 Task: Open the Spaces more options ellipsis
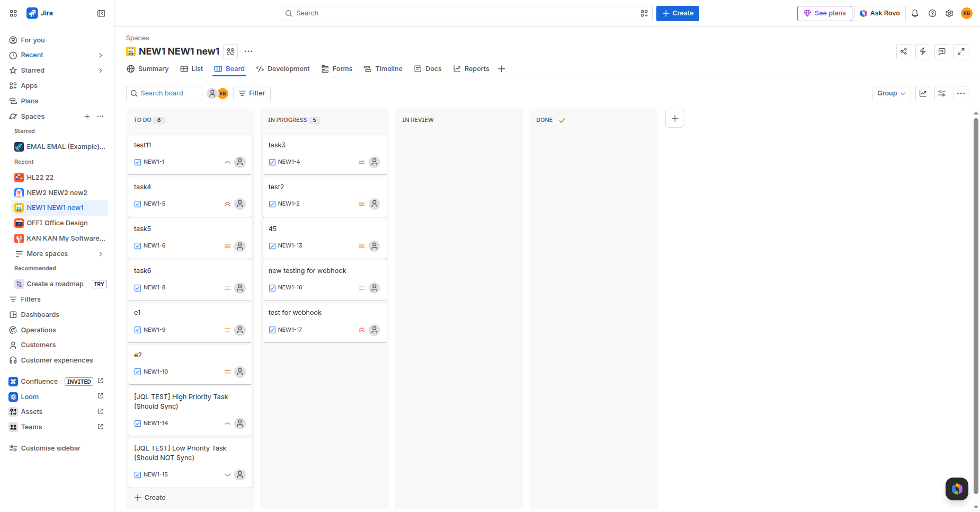click(100, 117)
